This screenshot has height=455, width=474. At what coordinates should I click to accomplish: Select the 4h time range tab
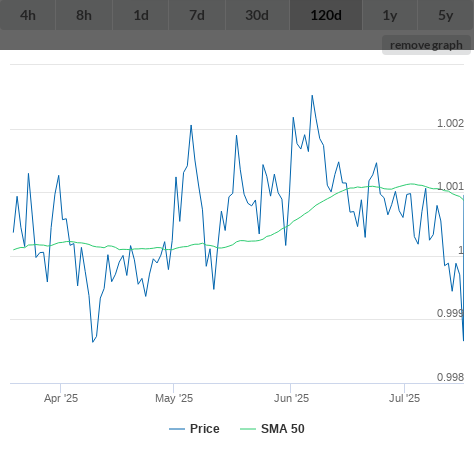[x=28, y=15]
